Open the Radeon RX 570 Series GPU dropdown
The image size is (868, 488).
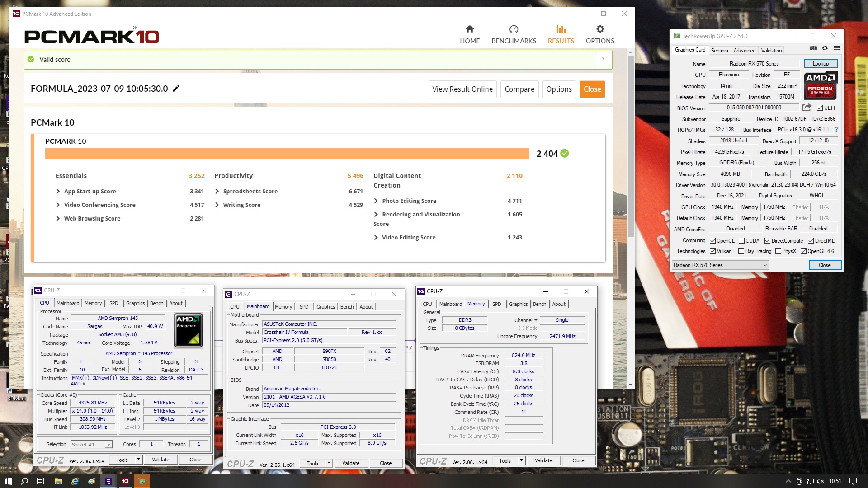click(720, 265)
